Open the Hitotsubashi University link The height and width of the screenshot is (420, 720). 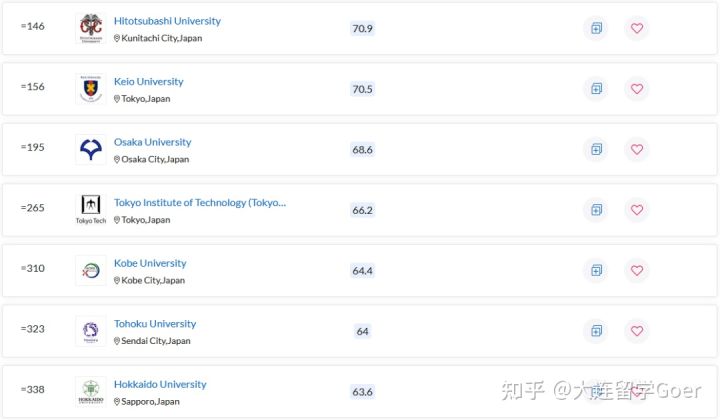pos(167,21)
